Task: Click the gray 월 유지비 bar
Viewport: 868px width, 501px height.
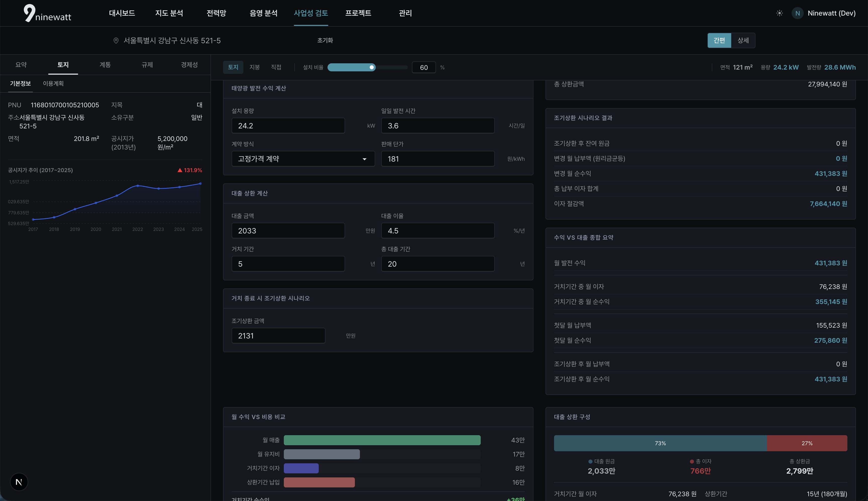Action: pos(321,454)
